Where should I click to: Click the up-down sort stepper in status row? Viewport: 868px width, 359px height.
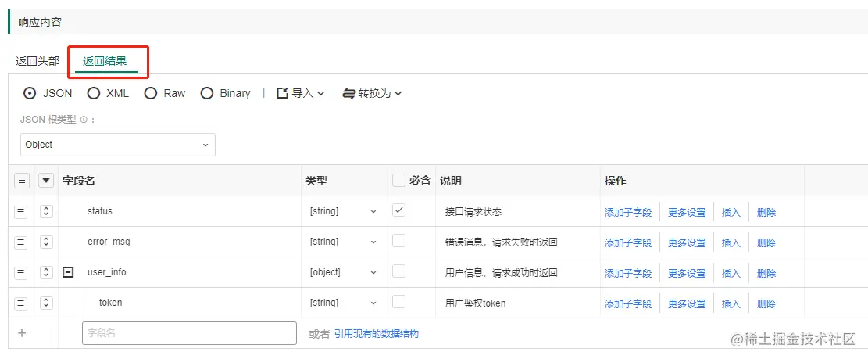(47, 212)
